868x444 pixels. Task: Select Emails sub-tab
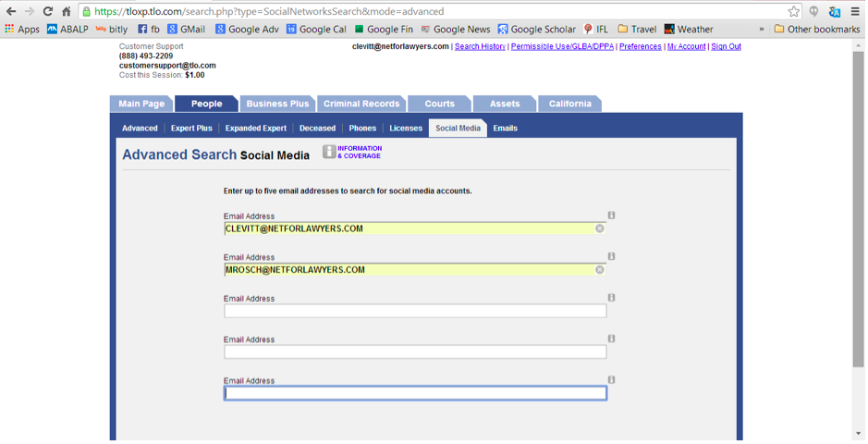click(506, 128)
